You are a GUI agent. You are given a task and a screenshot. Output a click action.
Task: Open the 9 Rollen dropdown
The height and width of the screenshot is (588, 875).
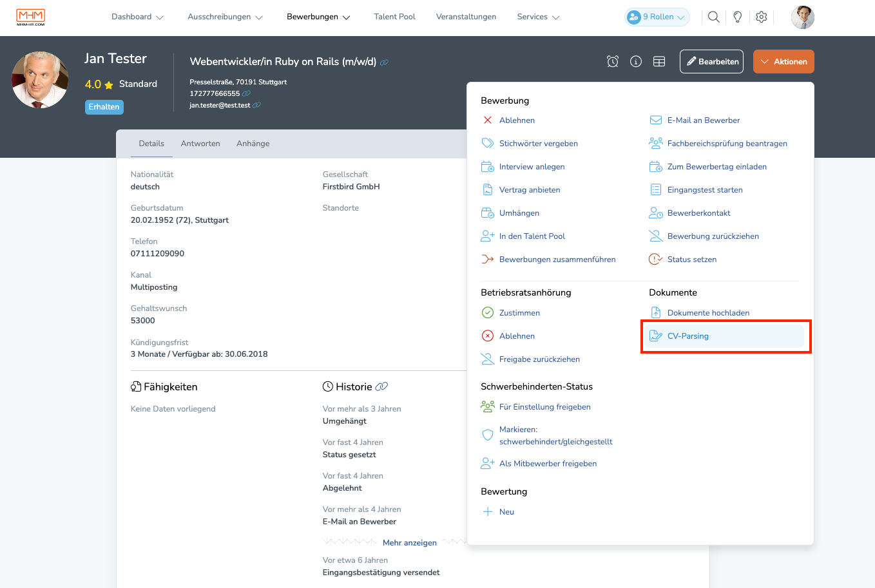(657, 17)
